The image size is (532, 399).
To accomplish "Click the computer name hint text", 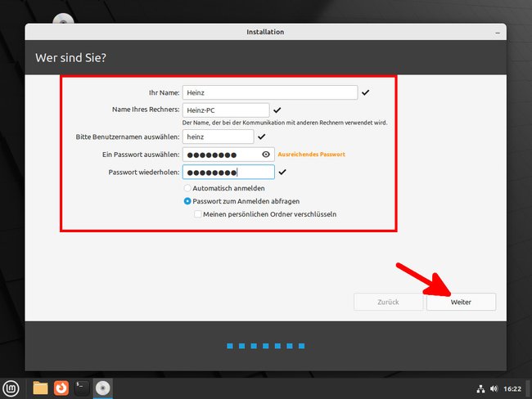I will coord(285,123).
